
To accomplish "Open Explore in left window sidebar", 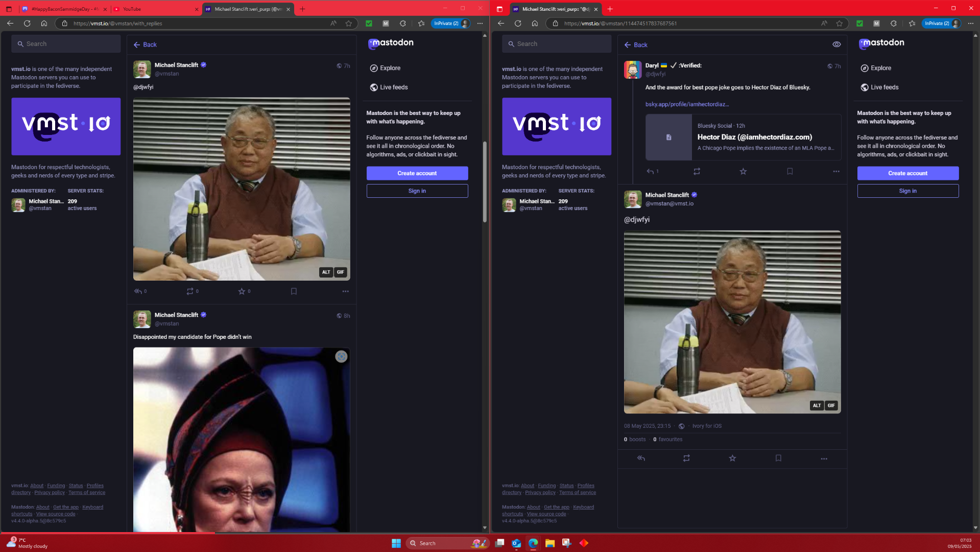I will point(385,68).
